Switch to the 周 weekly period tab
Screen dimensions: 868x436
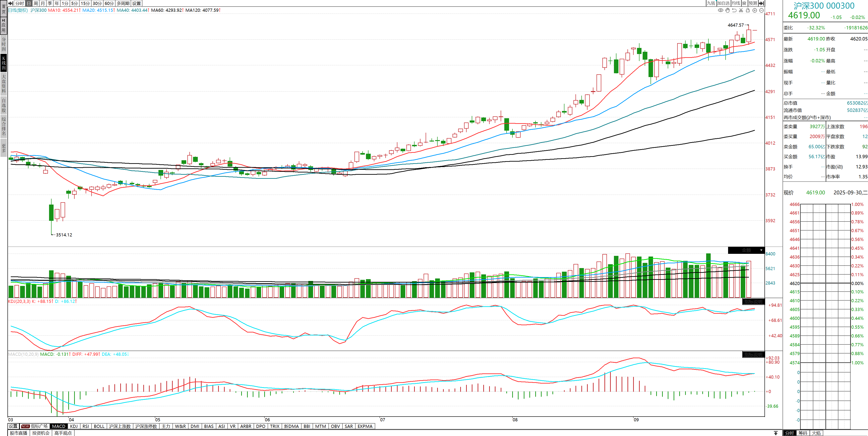pos(36,3)
